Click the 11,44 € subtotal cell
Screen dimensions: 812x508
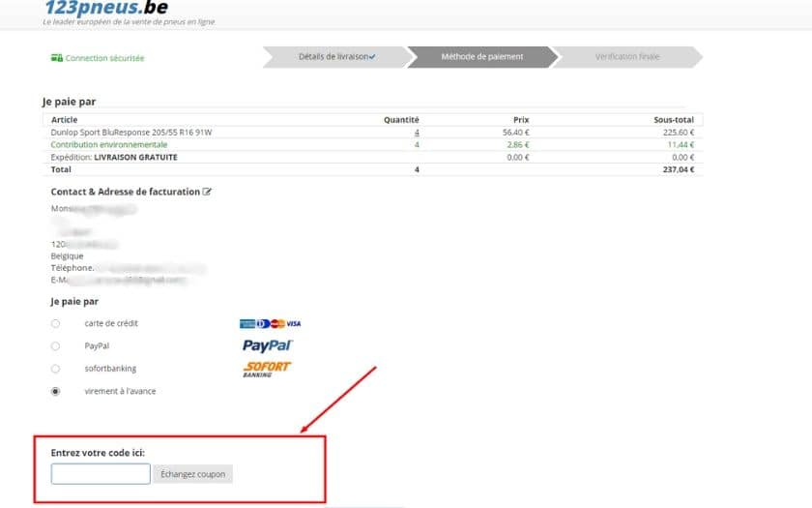click(x=681, y=144)
